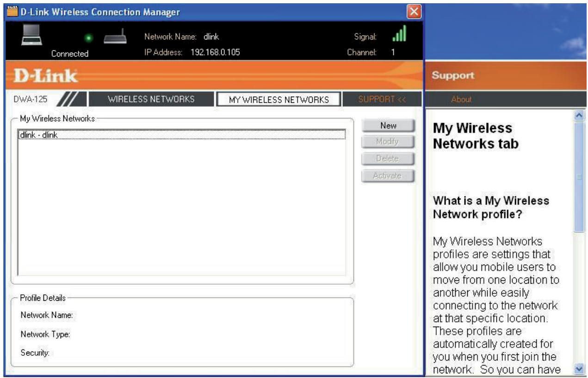
Task: Click the Support pane scrollbar thumb
Action: tap(579, 176)
